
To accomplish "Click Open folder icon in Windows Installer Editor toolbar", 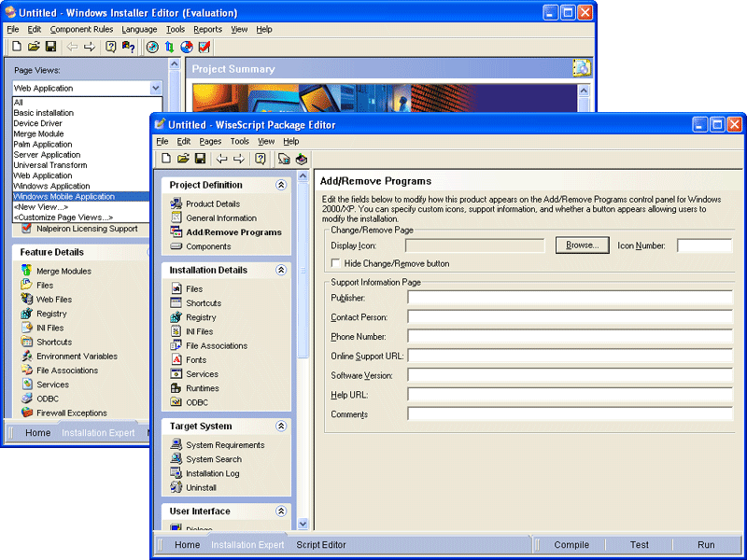I will click(34, 47).
